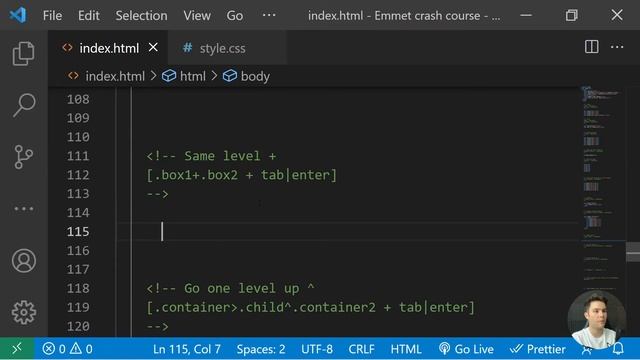640x360 pixels.
Task: Expand the html breadcrumb dropdown
Action: pyautogui.click(x=184, y=76)
